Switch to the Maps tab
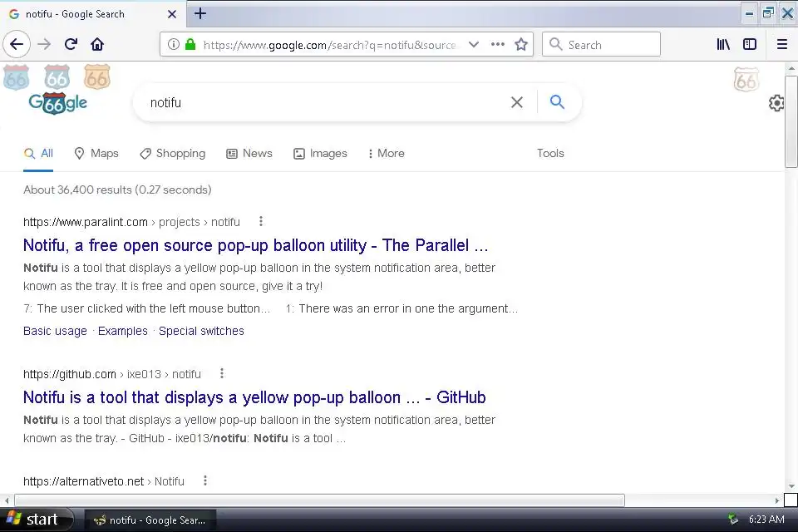The image size is (798, 532). pos(96,153)
